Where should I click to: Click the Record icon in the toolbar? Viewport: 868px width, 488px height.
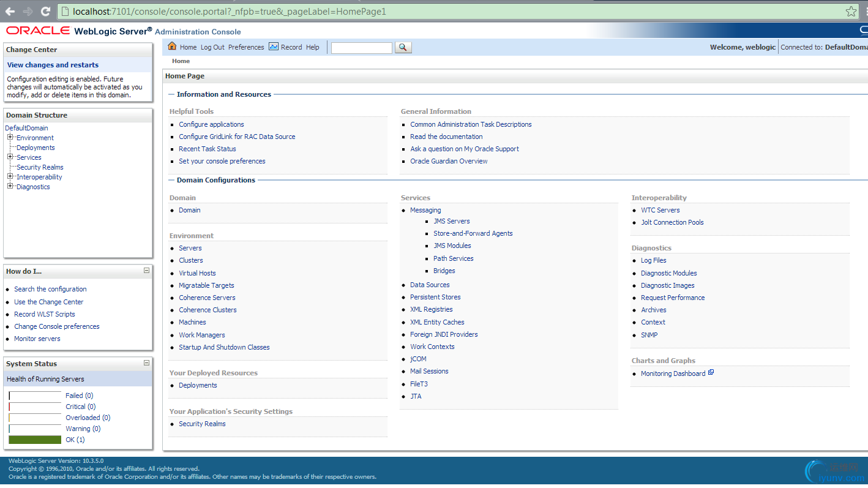pyautogui.click(x=274, y=47)
